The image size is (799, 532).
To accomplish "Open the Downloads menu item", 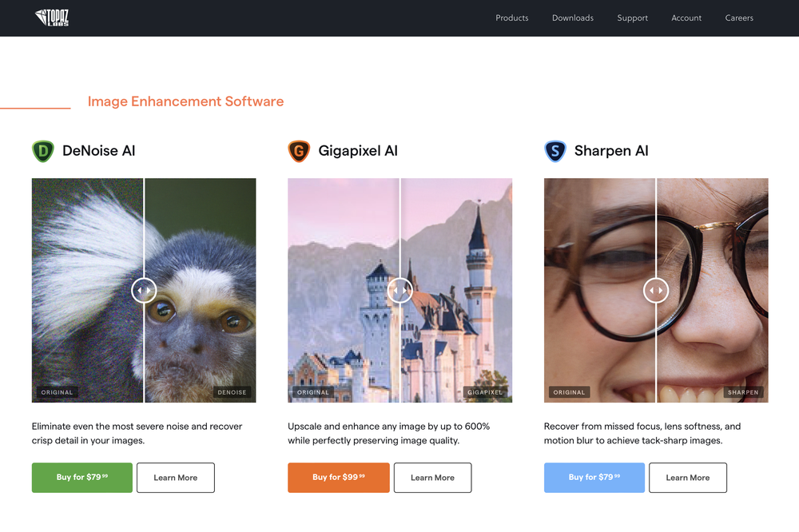I will 573,18.
